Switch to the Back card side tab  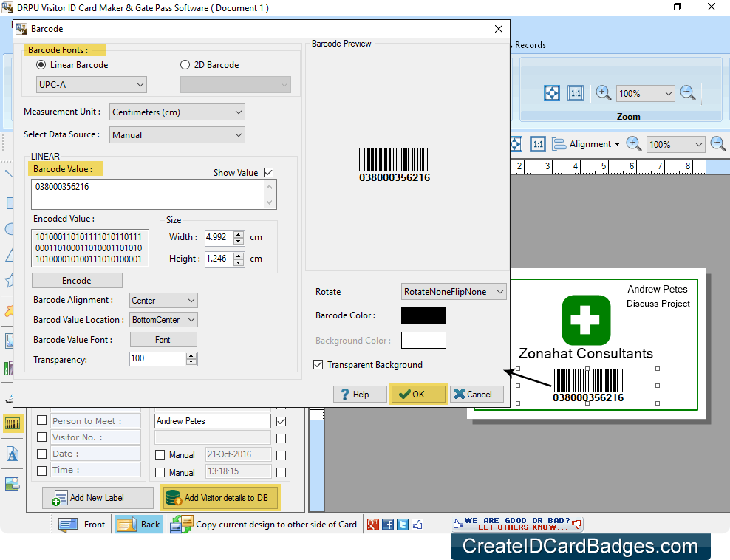(139, 524)
